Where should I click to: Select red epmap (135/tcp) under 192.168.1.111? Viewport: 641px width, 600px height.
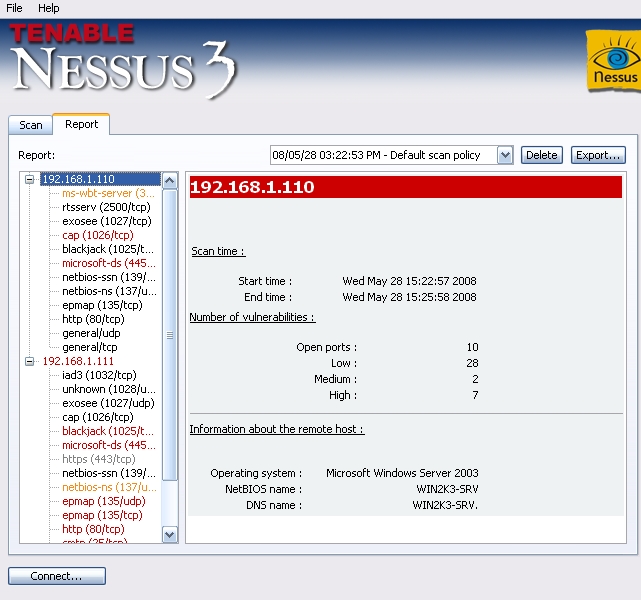(x=102, y=515)
